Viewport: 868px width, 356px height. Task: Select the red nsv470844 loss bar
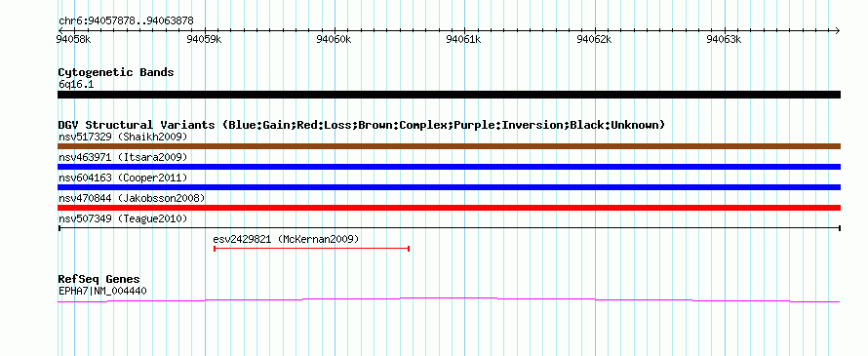point(449,208)
